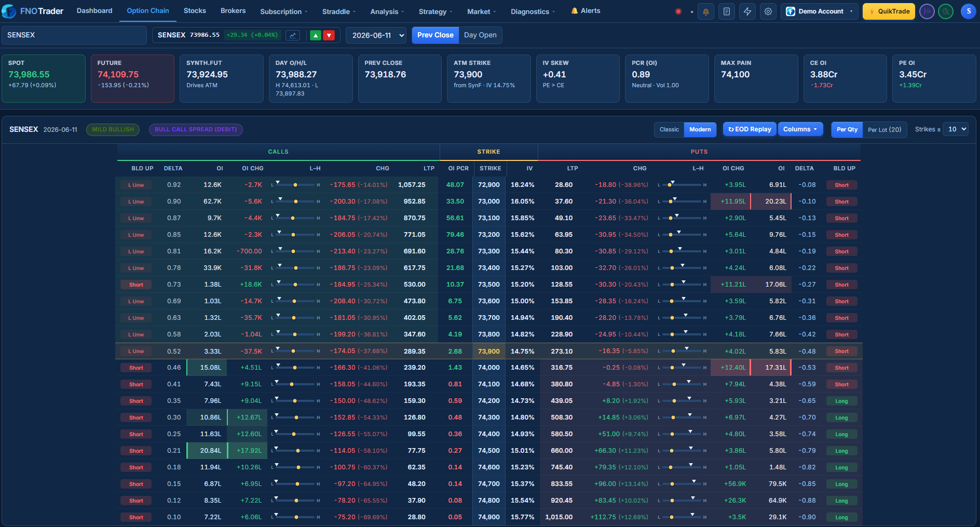Click the MAX PAIN 74,100 card
The width and height of the screenshot is (980, 527).
[756, 78]
